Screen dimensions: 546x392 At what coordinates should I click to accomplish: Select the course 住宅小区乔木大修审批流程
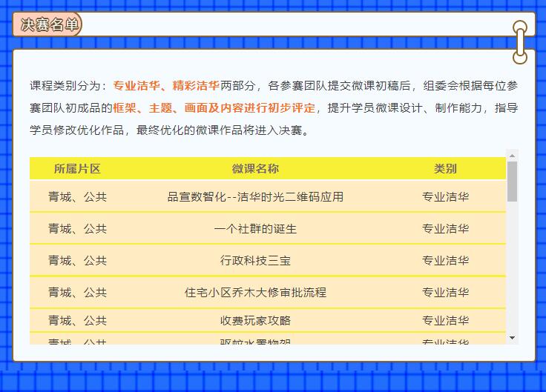pos(255,293)
